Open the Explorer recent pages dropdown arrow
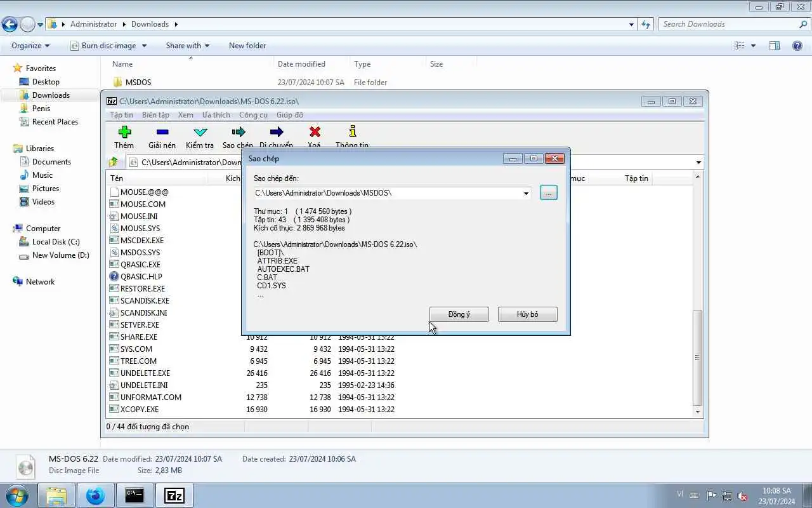This screenshot has width=812, height=508. pyautogui.click(x=41, y=25)
